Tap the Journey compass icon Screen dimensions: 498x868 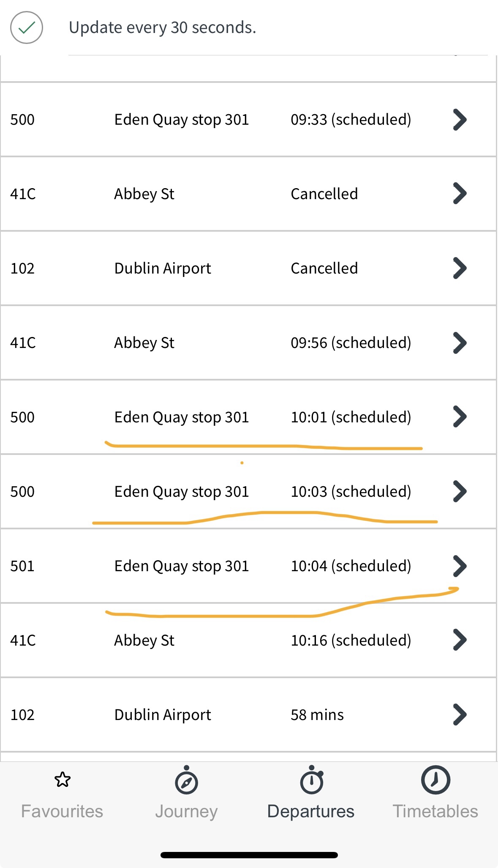(x=186, y=781)
